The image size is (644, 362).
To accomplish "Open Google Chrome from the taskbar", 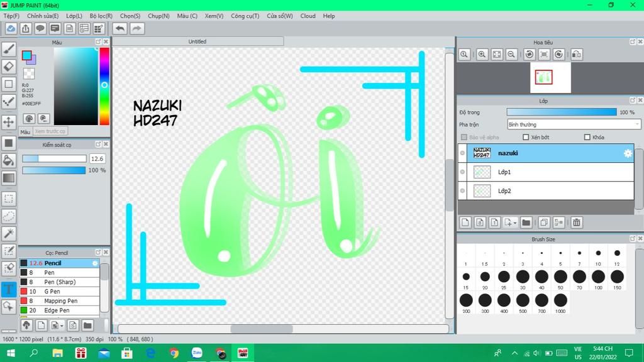I will (174, 353).
